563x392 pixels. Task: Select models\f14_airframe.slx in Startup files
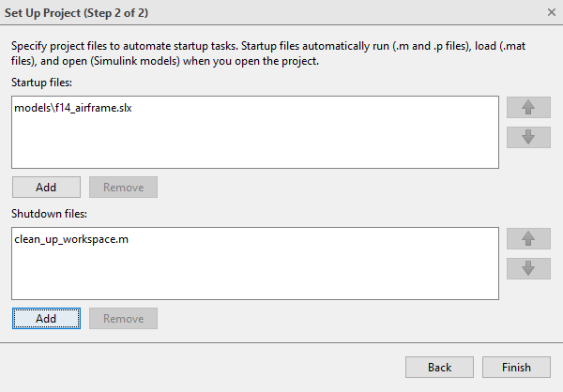[74, 108]
